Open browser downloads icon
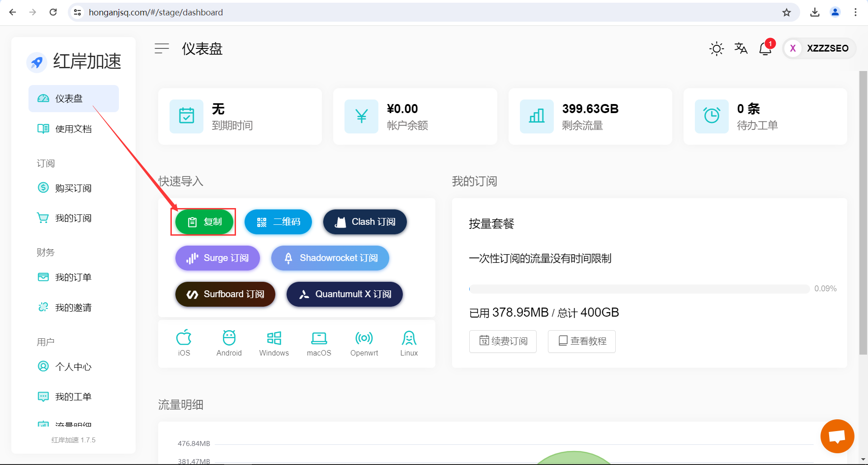Screen dimensions: 868x465 coord(815,12)
